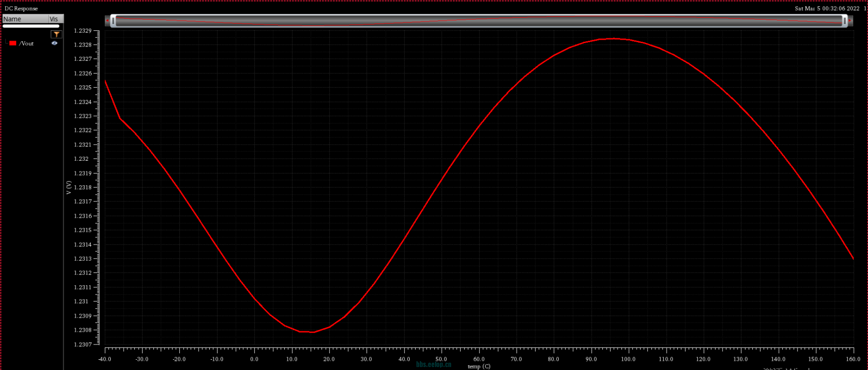Select the DC Response plot title
Viewport: 868px width, 370px height.
[21, 8]
